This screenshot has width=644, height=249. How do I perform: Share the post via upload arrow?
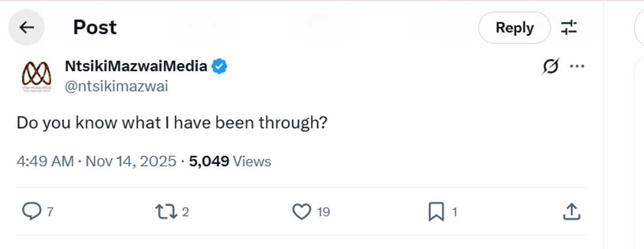570,212
